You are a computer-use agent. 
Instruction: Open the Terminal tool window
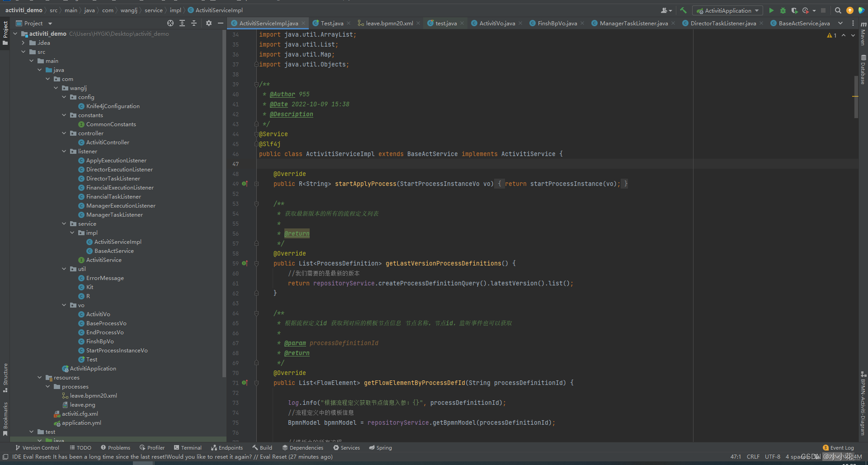pyautogui.click(x=188, y=447)
